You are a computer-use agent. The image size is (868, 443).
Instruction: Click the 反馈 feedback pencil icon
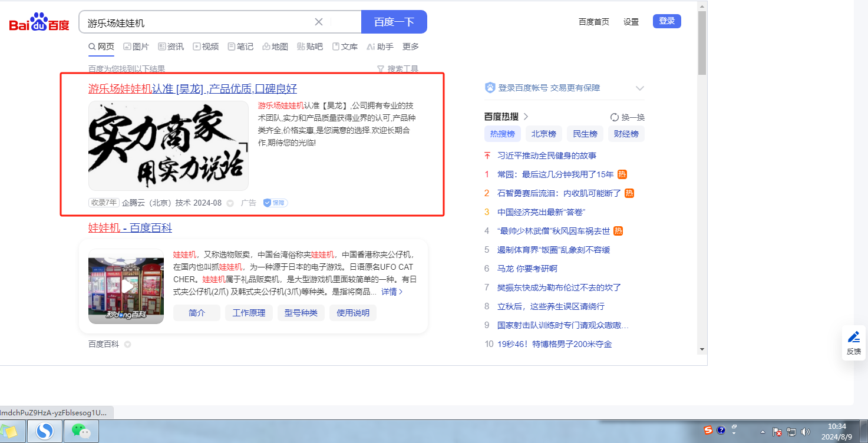coord(853,338)
